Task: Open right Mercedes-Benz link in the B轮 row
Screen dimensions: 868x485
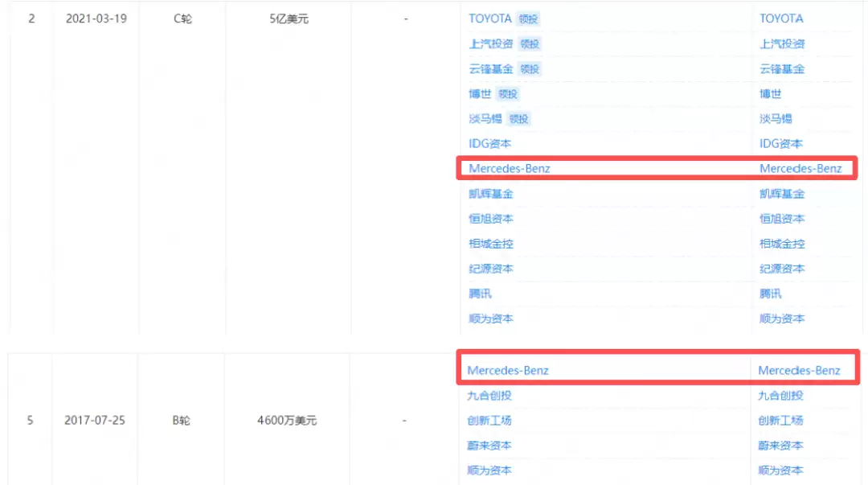Action: [x=799, y=371]
